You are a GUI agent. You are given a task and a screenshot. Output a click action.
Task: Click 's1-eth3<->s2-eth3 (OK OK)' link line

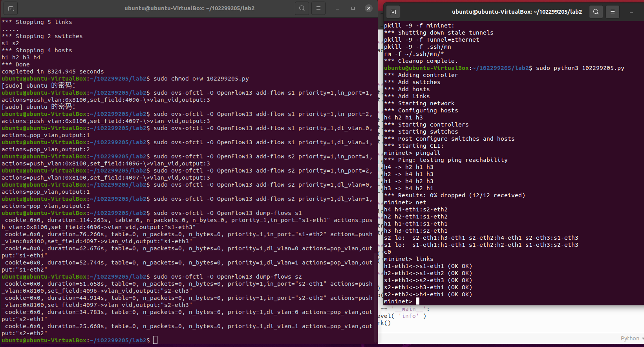coord(428,280)
